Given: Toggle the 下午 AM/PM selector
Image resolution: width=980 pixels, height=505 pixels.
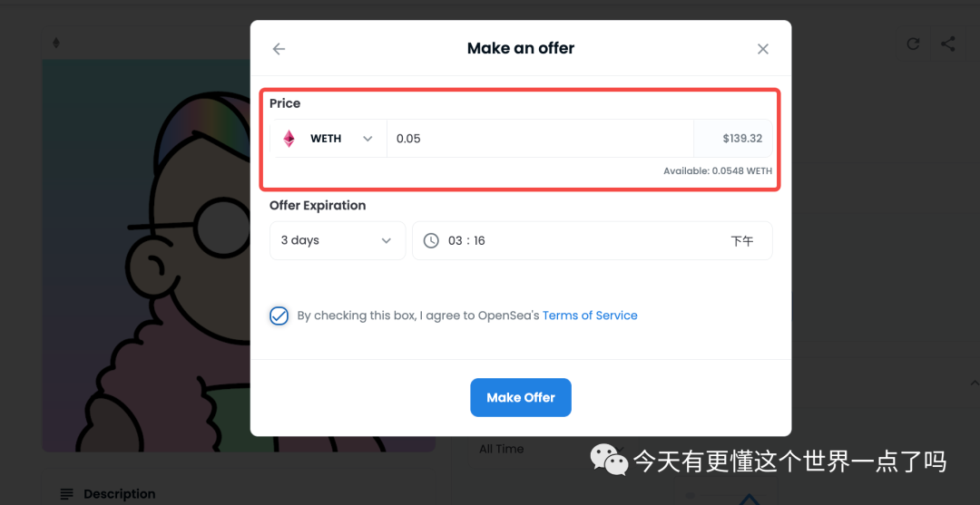Looking at the screenshot, I should click(742, 241).
